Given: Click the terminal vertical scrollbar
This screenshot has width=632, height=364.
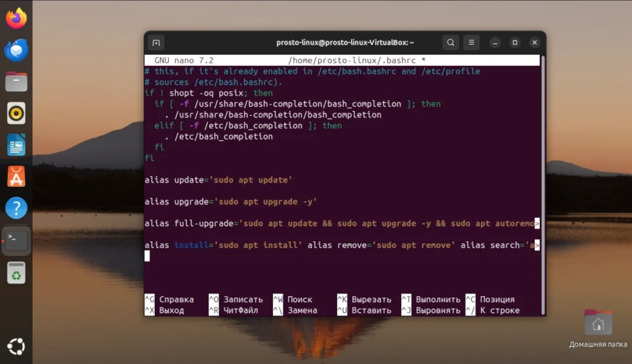Looking at the screenshot, I should 543,184.
